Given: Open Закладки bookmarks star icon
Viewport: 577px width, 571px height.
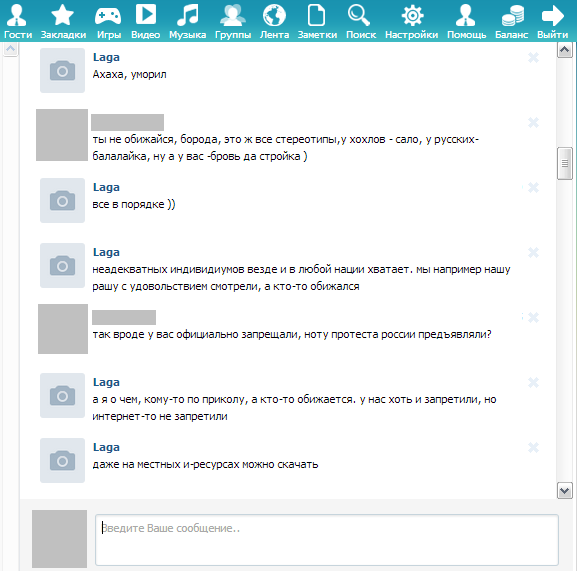Looking at the screenshot, I should tap(63, 21).
